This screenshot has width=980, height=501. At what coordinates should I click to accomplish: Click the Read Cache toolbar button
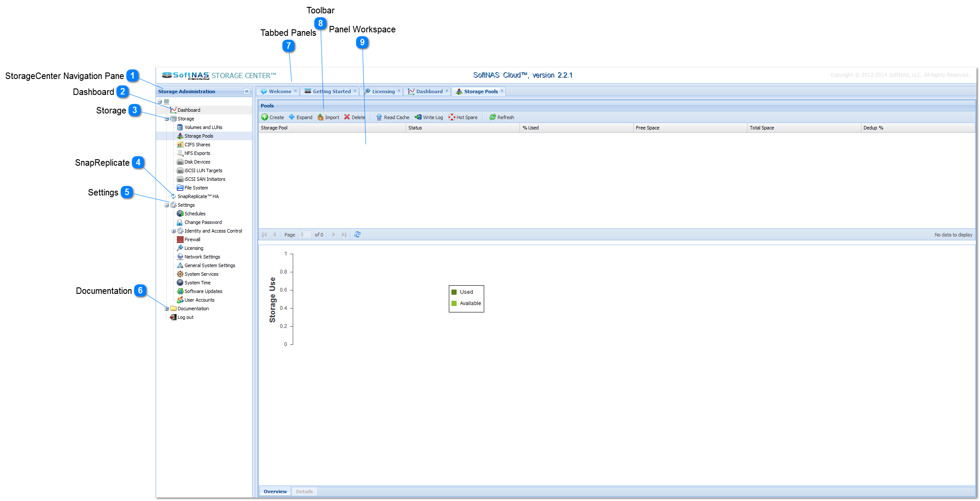393,117
